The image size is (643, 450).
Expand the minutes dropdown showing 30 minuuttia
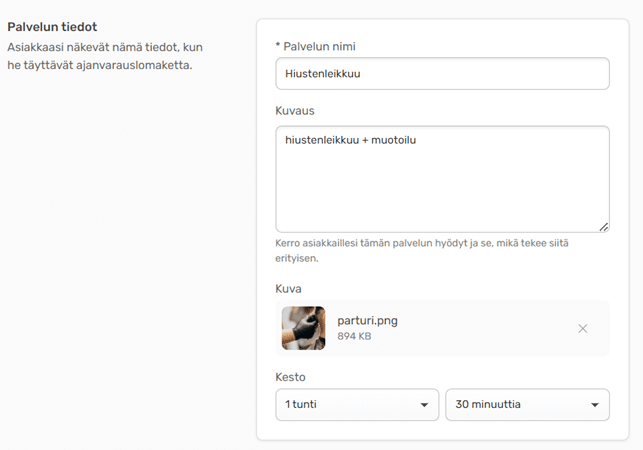pos(526,405)
